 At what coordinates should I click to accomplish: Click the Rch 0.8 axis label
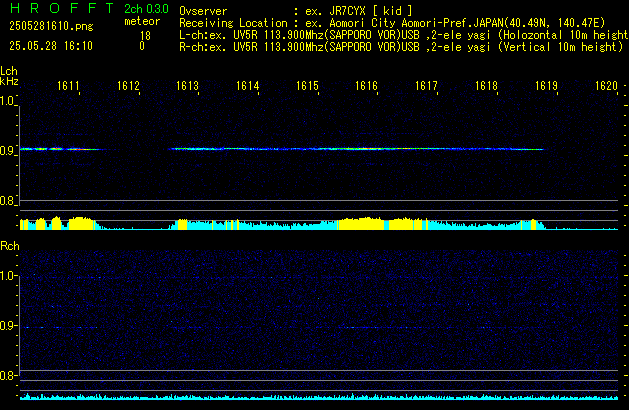[7, 375]
